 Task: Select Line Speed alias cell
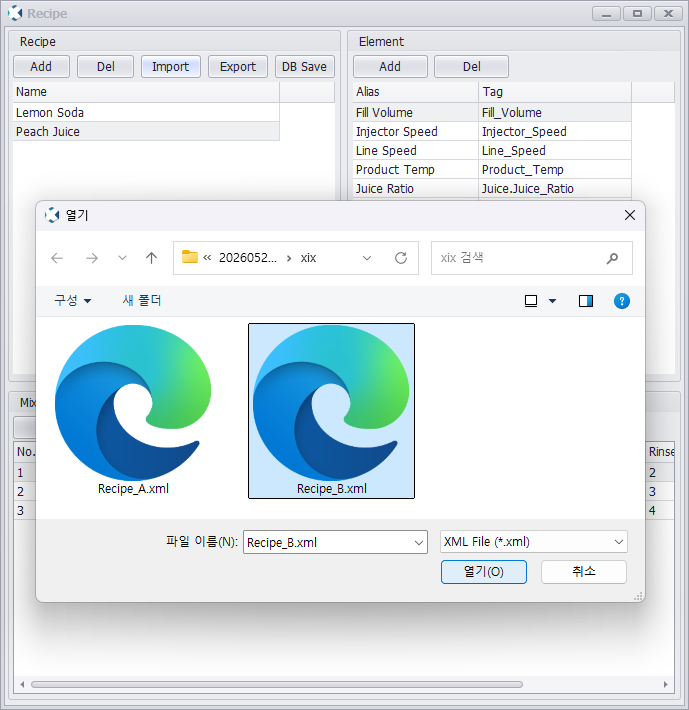coord(415,150)
